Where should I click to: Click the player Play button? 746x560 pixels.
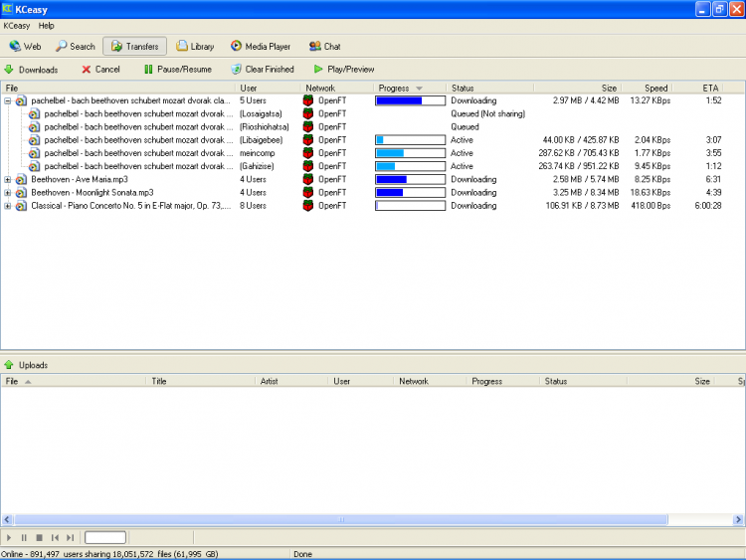coord(9,538)
